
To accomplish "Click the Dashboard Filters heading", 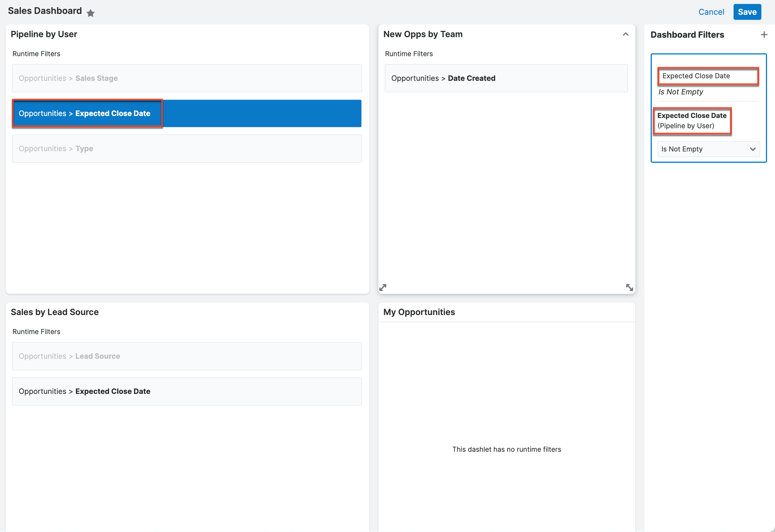I will click(x=687, y=34).
